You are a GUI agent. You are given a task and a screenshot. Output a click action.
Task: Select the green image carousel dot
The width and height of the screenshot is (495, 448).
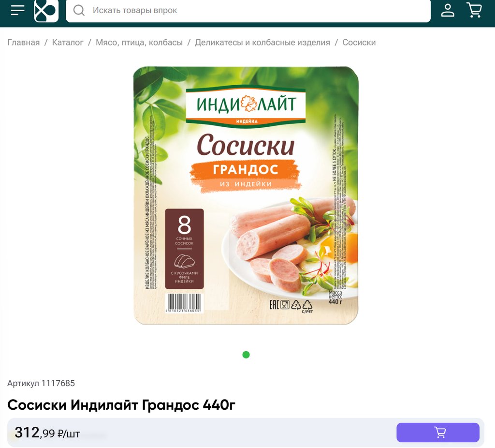(246, 355)
